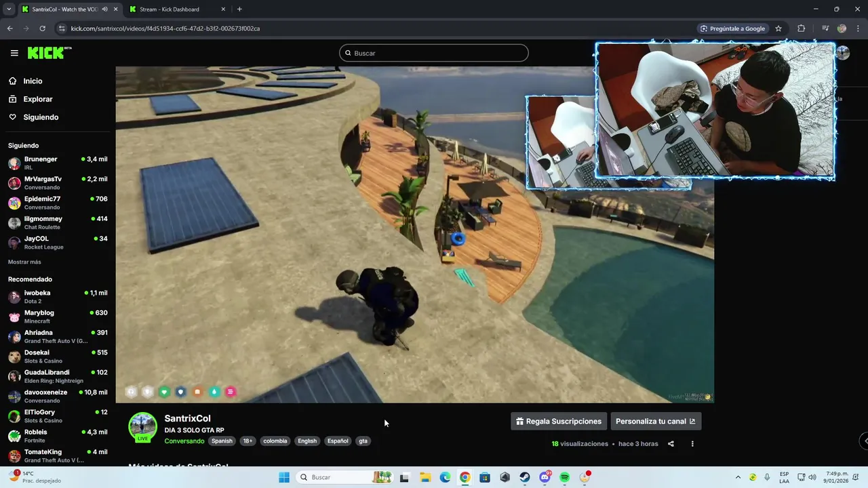Open GuadaLibrandi's Elden Ring channel
This screenshot has width=868, height=488.
coord(58,376)
